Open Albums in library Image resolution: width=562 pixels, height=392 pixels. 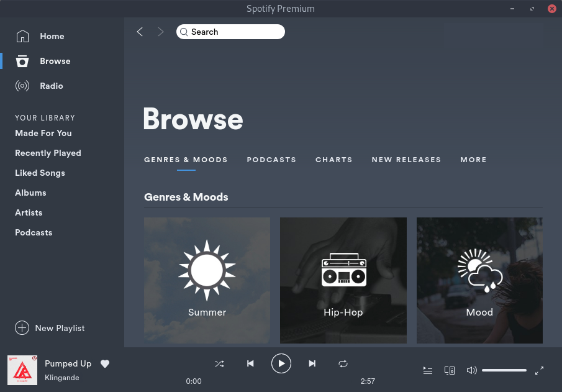[x=30, y=193]
